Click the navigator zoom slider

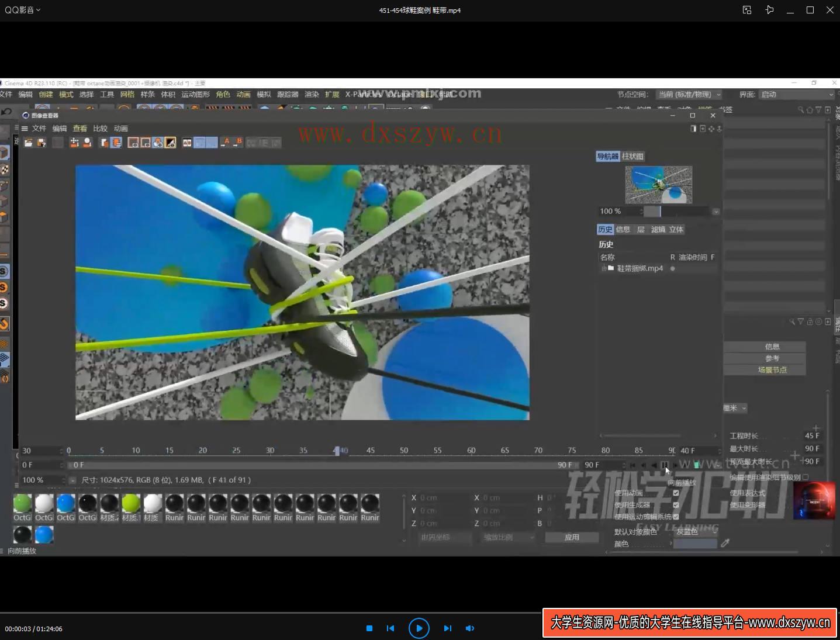(x=677, y=212)
